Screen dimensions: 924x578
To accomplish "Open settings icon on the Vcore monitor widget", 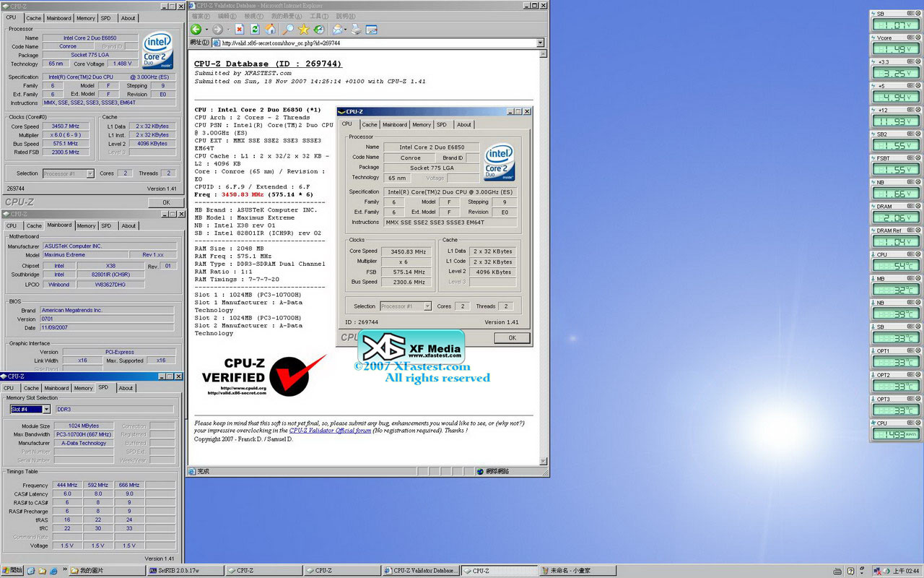I will click(x=911, y=38).
